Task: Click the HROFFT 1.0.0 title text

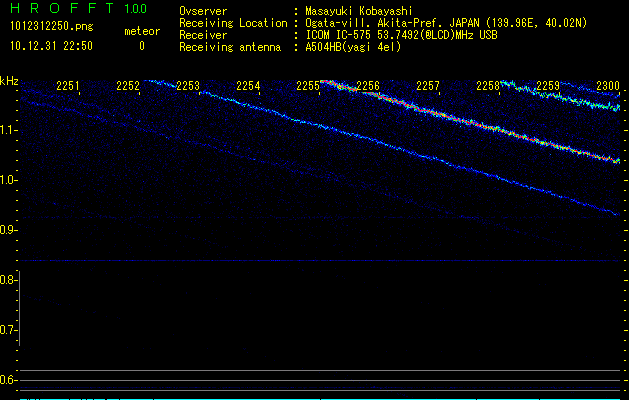Action: pyautogui.click(x=79, y=8)
